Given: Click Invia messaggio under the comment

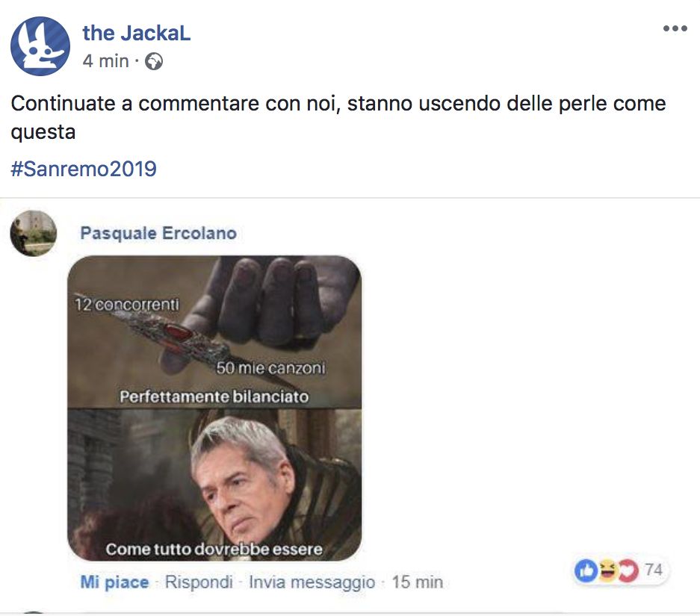Looking at the screenshot, I should click(x=312, y=582).
